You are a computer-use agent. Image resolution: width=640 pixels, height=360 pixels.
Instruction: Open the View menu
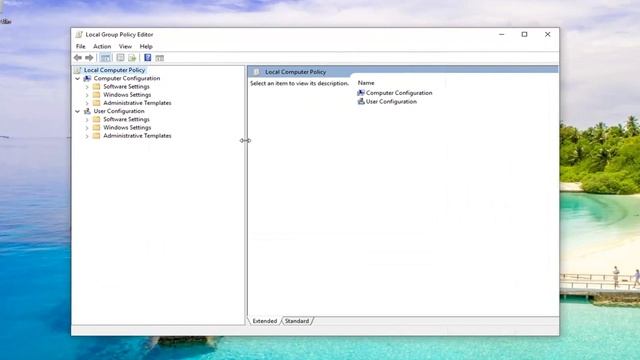point(125,47)
